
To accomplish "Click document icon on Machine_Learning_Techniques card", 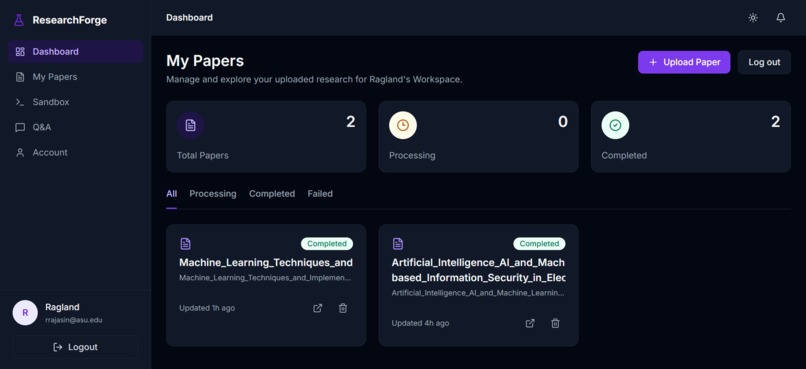I will point(186,244).
